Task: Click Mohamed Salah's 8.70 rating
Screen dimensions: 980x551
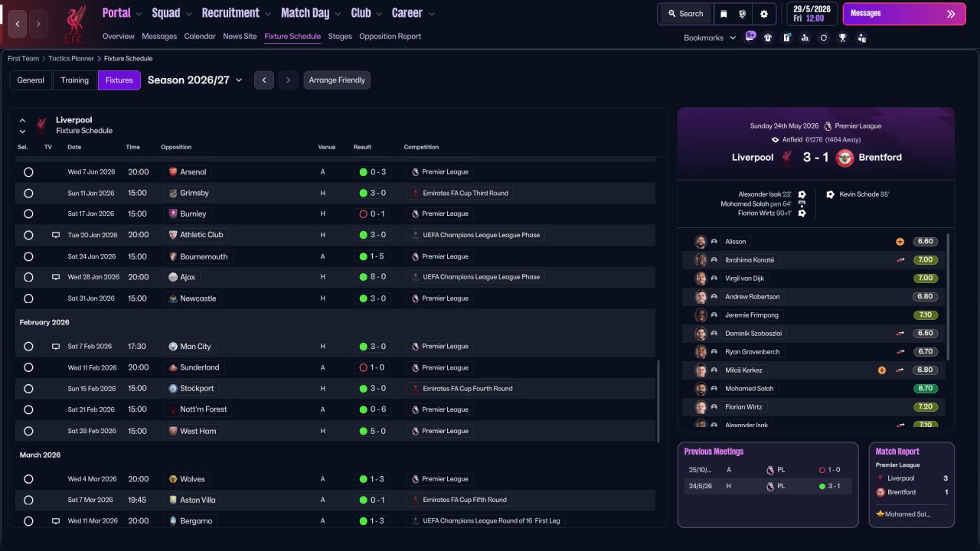Action: 926,389
